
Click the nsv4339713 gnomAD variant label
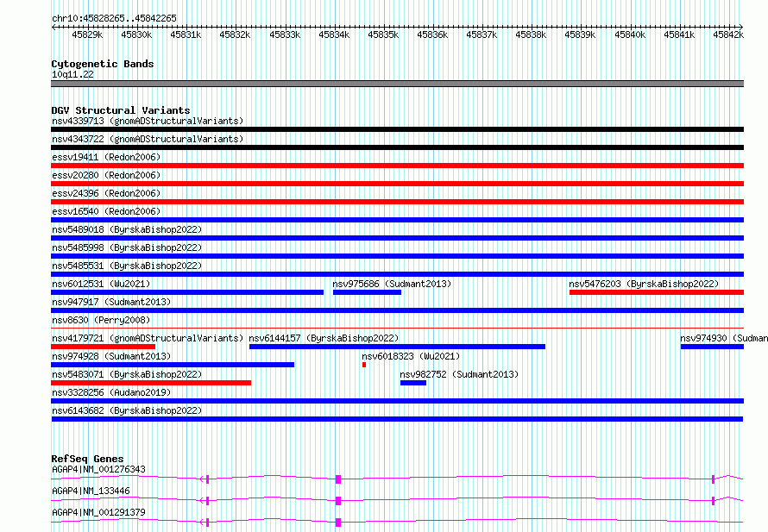click(148, 121)
